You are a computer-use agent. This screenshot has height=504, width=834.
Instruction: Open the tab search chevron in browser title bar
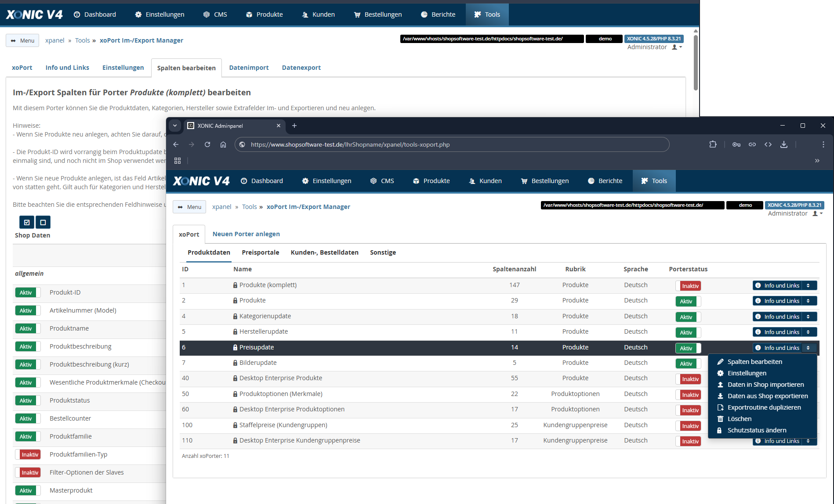[x=175, y=126]
